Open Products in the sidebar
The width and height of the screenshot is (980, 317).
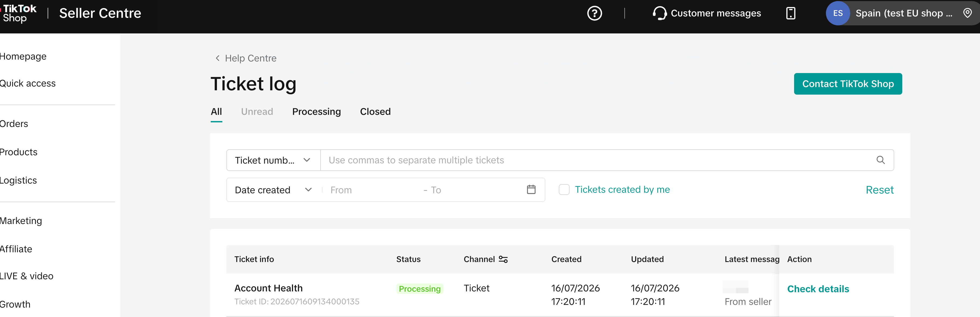18,152
